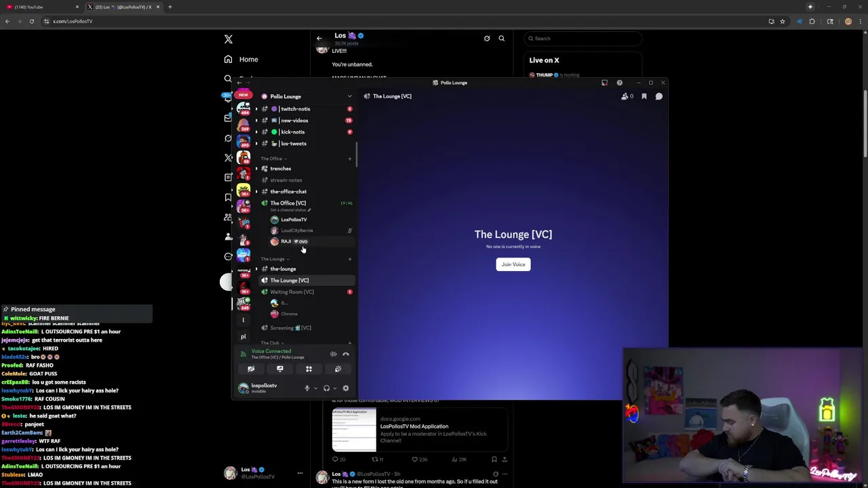868x488 pixels.
Task: Reload the page in Chrome
Action: (x=31, y=21)
